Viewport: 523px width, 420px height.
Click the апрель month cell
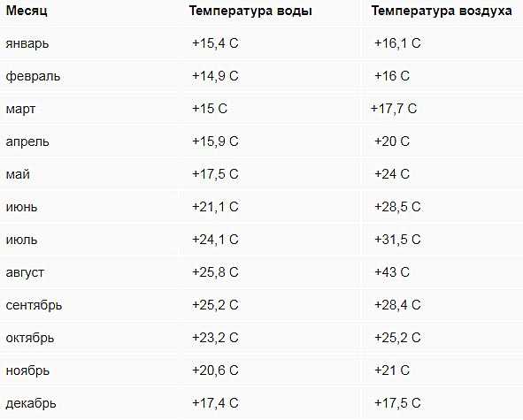(x=27, y=141)
